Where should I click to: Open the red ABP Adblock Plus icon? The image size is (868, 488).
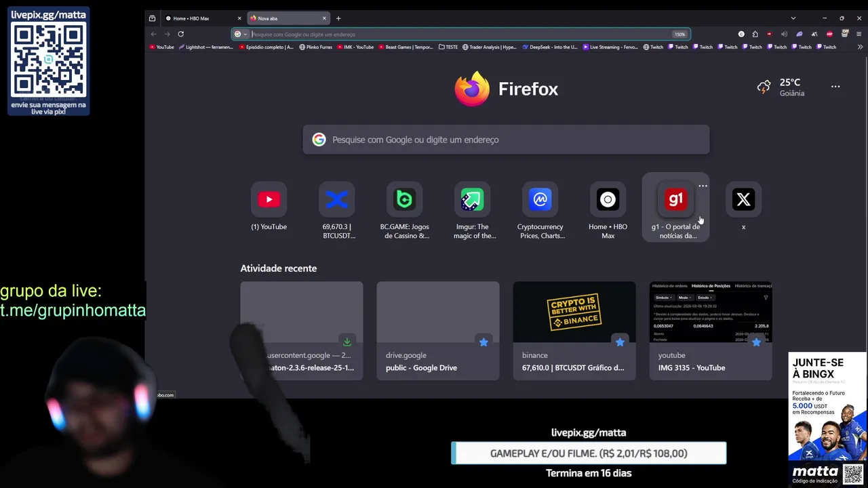[829, 34]
